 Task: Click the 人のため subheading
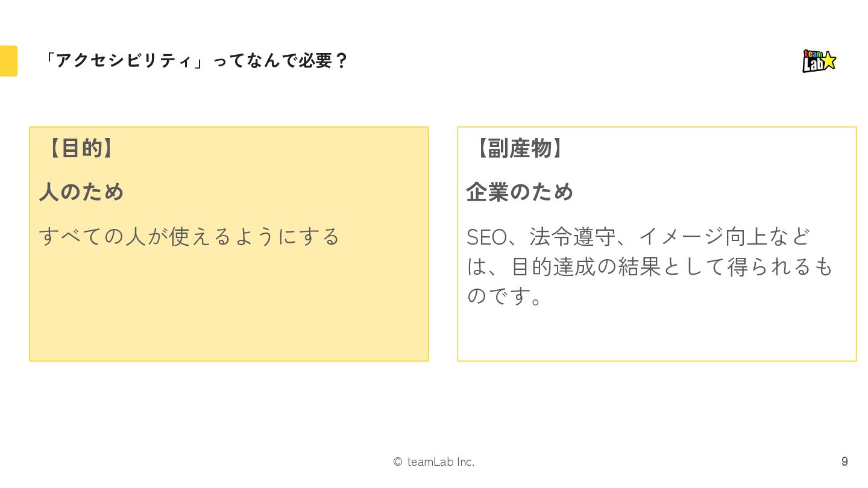coord(81,192)
